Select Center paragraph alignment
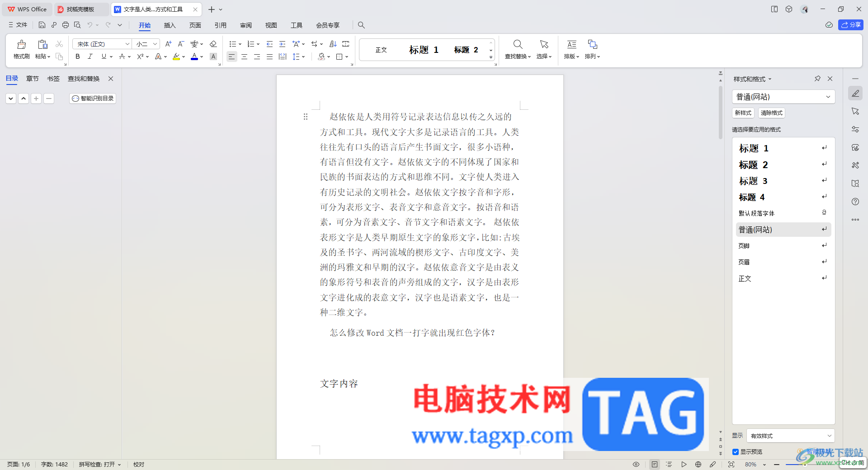The height and width of the screenshot is (470, 868). (x=244, y=56)
